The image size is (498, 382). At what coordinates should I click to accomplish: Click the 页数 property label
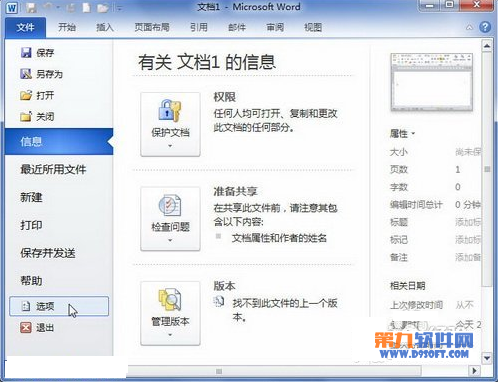click(399, 169)
